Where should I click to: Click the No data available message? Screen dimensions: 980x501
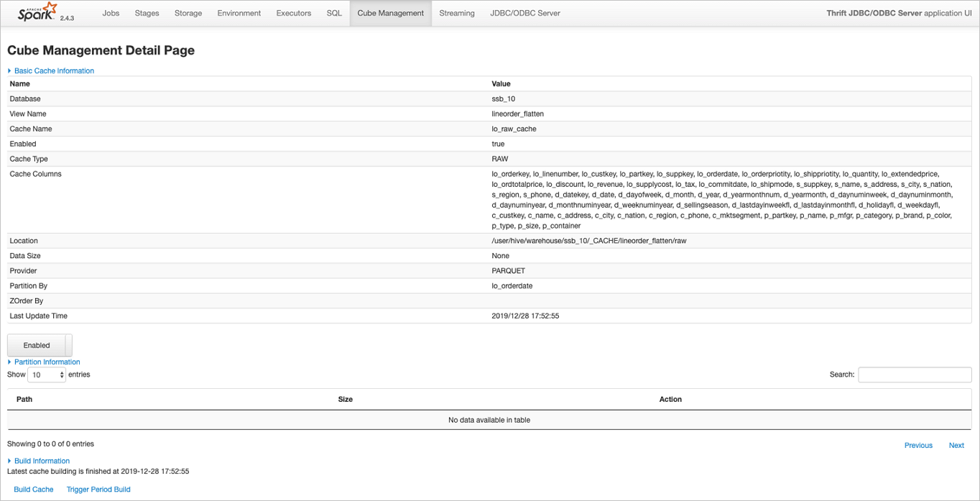coord(489,420)
